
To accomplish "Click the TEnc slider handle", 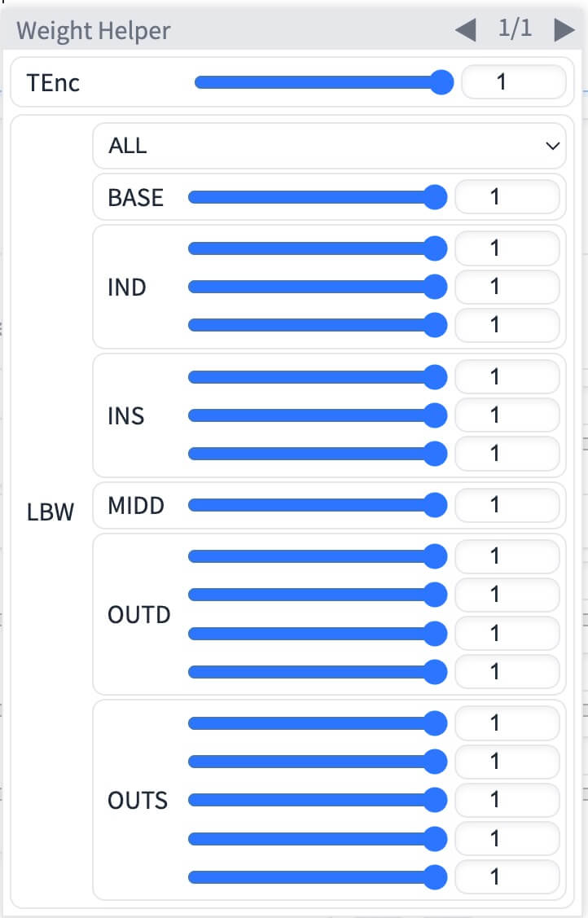I will pos(441,82).
